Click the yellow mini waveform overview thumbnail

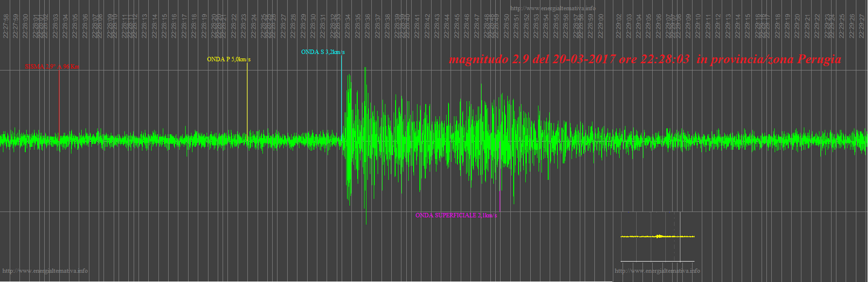point(658,237)
